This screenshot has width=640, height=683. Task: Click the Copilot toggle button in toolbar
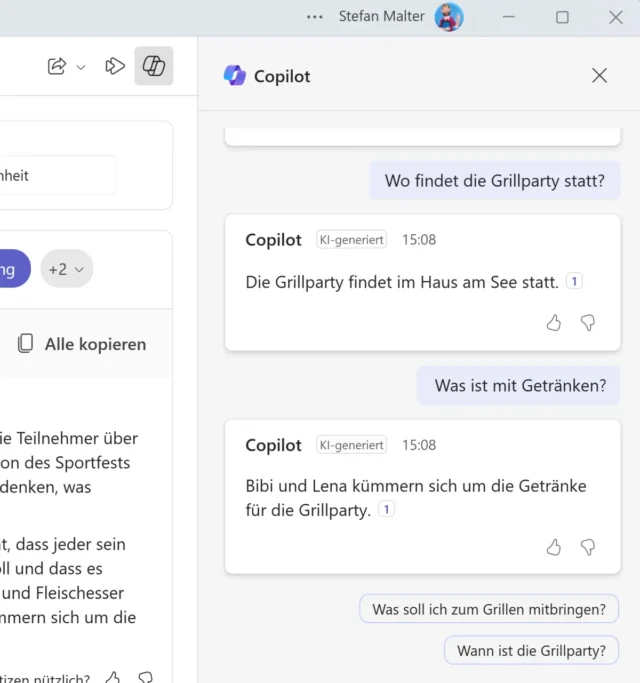(154, 66)
